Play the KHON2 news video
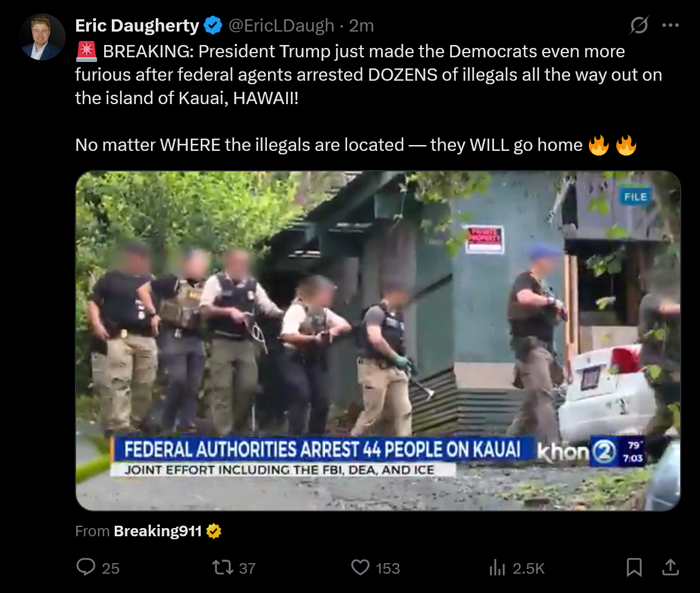The image size is (700, 593). click(378, 341)
